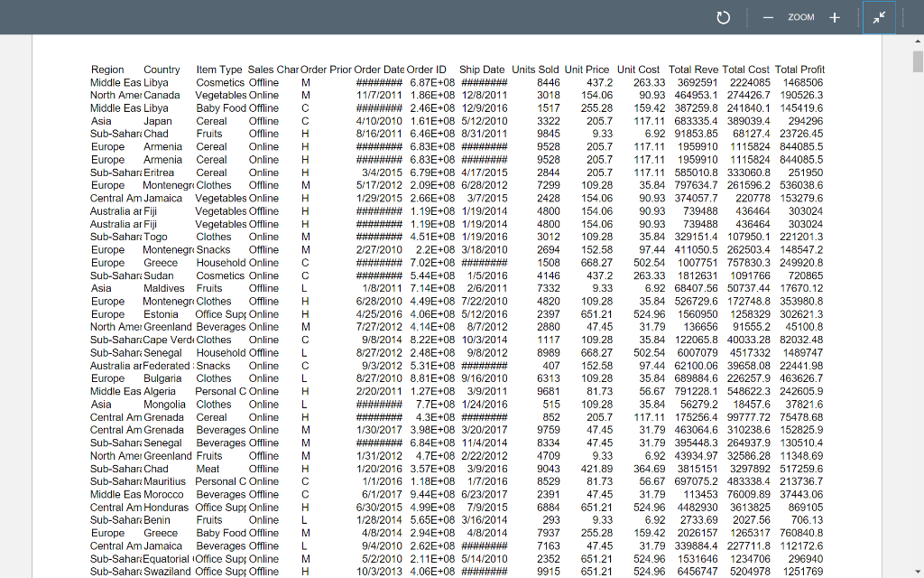Click the unit price 668.27 in Greece row
This screenshot has width=924, height=578.
click(596, 263)
